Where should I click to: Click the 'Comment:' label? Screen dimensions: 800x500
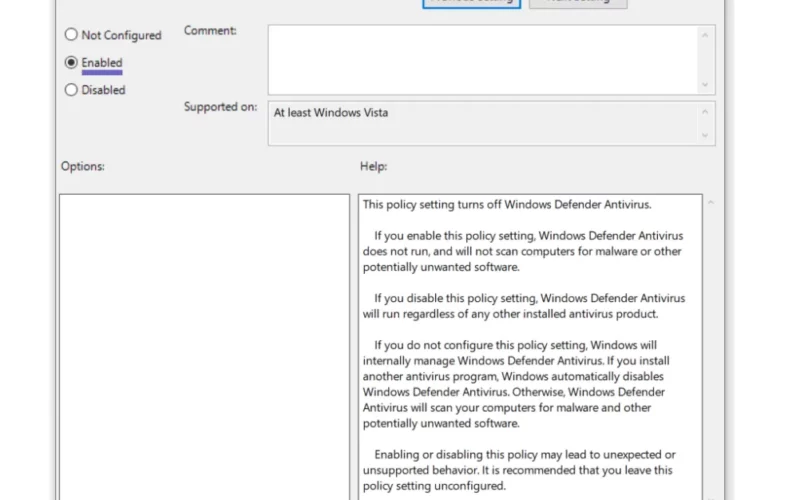(210, 31)
